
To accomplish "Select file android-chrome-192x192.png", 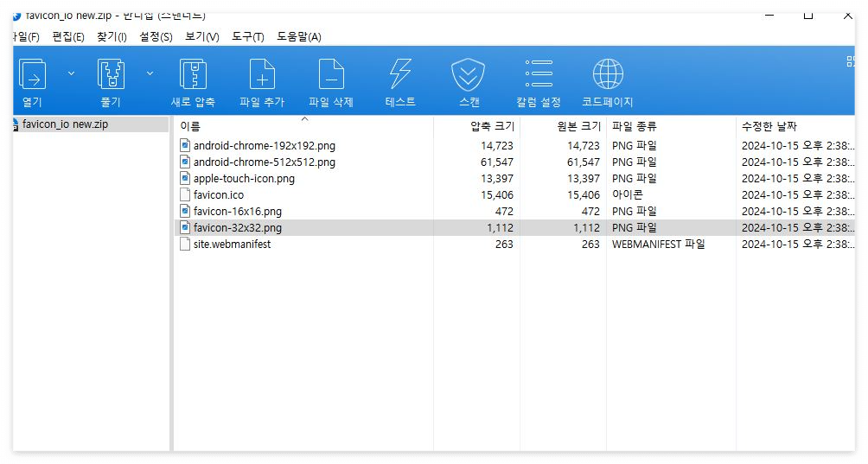I will tap(264, 146).
